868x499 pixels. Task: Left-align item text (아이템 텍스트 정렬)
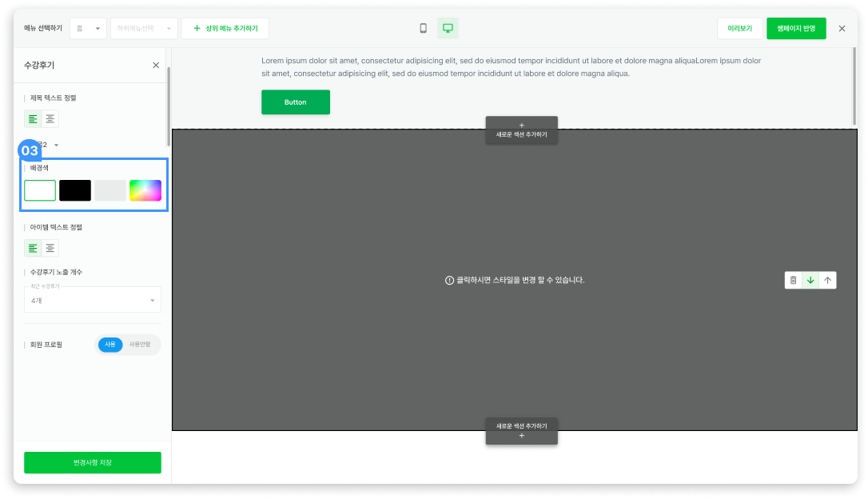(33, 248)
